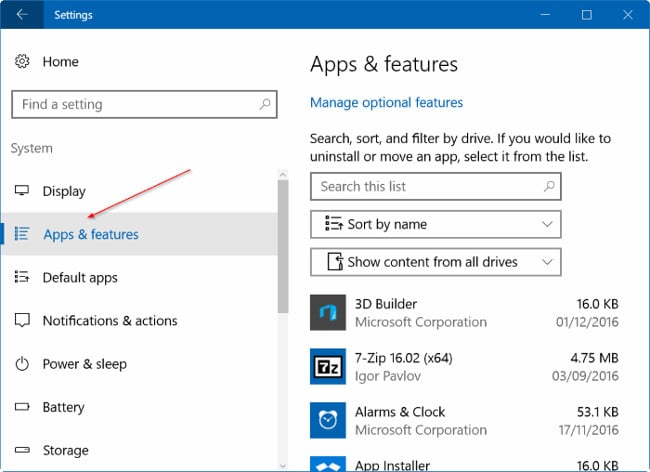Expand Show content from all drives chevron

(x=547, y=262)
